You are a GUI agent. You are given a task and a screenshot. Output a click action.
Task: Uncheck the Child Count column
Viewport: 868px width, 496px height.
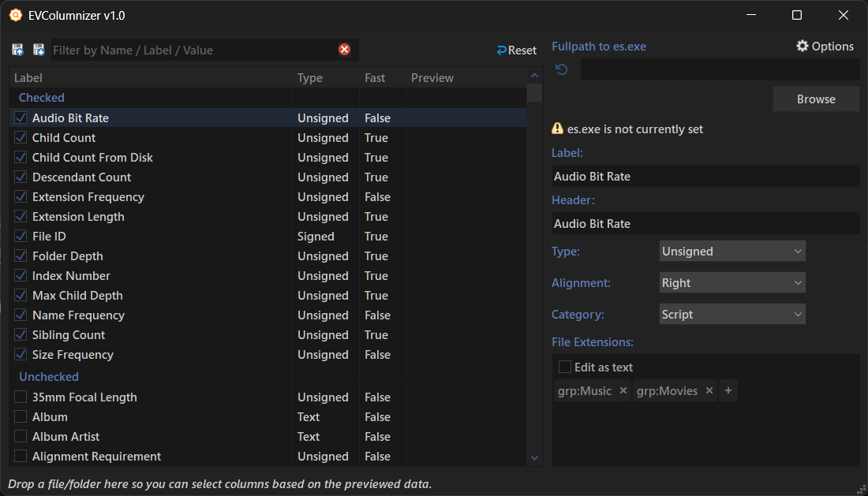pyautogui.click(x=21, y=137)
